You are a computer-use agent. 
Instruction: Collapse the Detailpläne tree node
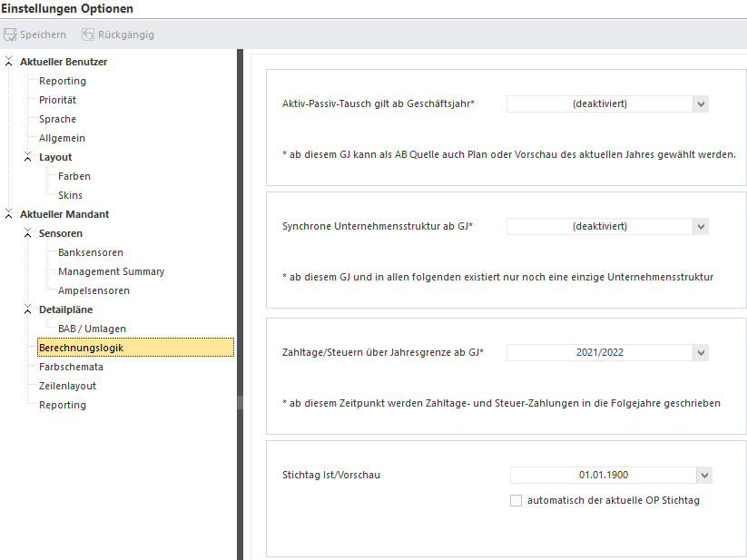click(28, 309)
